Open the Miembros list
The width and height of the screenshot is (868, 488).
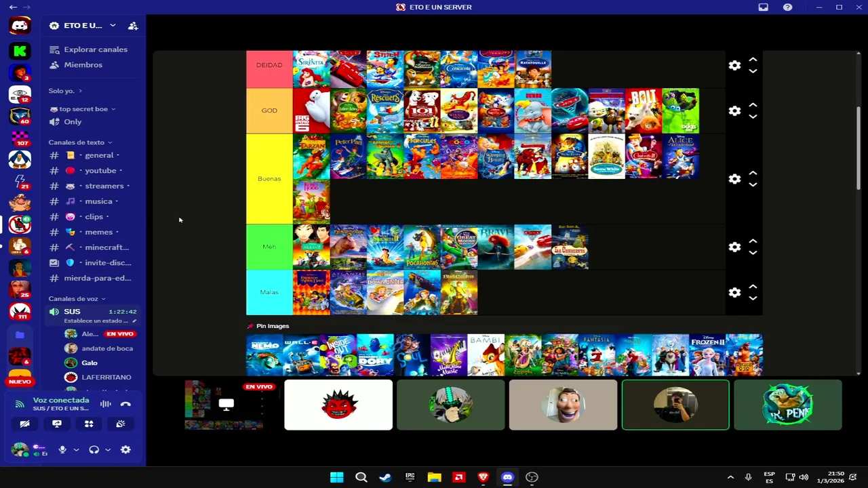point(91,65)
